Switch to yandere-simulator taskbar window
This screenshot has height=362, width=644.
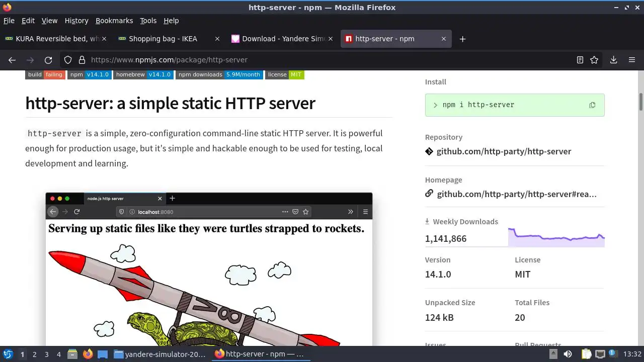(x=160, y=354)
